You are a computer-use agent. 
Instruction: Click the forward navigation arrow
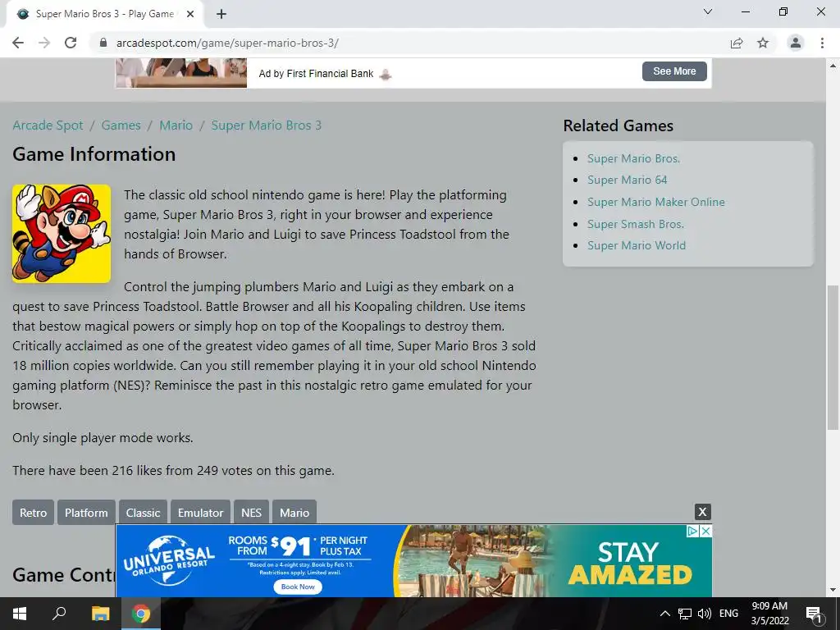(x=44, y=43)
